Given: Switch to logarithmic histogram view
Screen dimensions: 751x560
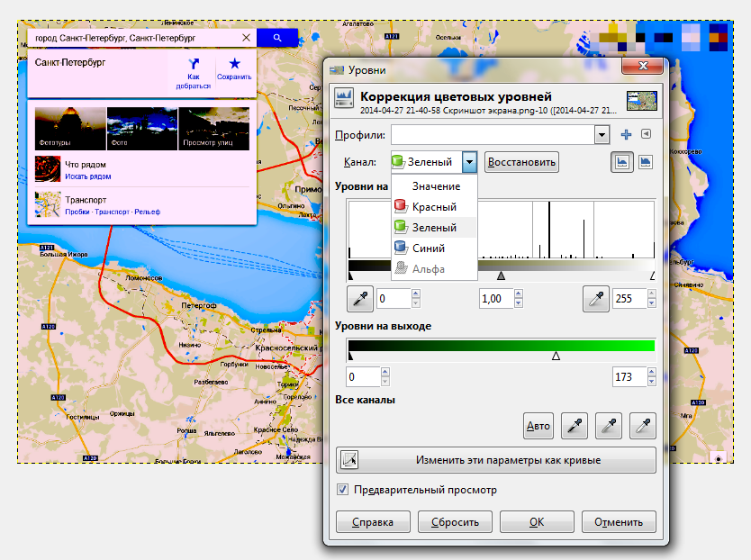Looking at the screenshot, I should click(645, 162).
